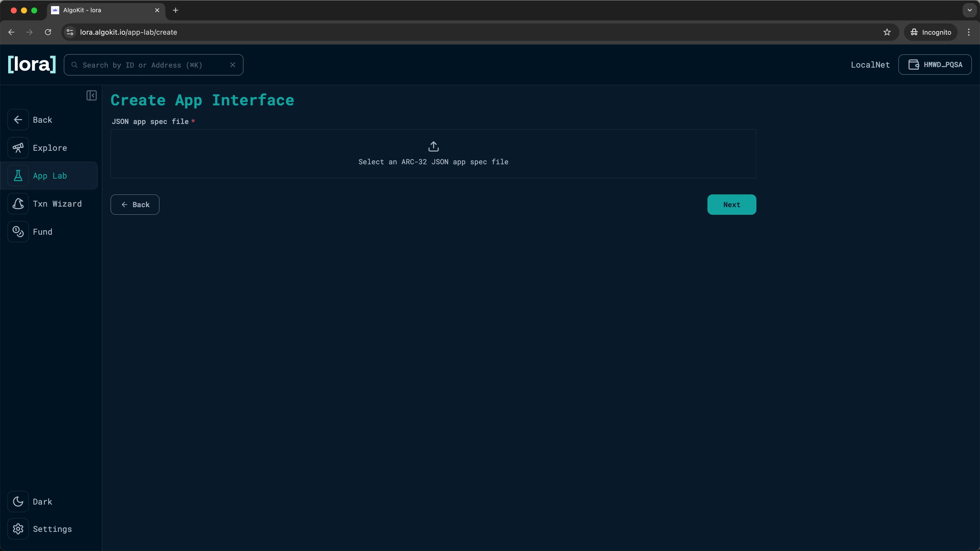The image size is (980, 551).
Task: Click the bookmark star in address bar
Action: (x=887, y=32)
